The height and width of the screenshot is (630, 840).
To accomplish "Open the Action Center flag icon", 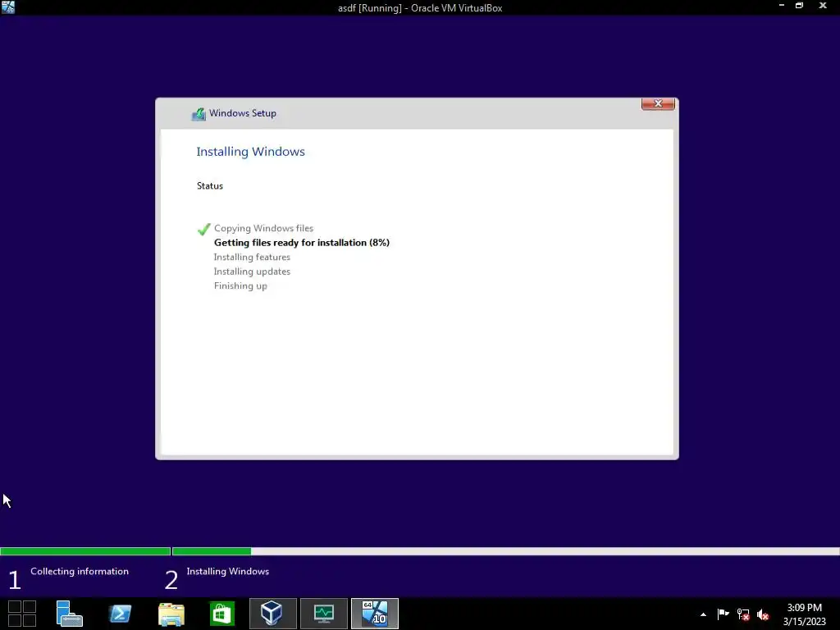I will [724, 614].
